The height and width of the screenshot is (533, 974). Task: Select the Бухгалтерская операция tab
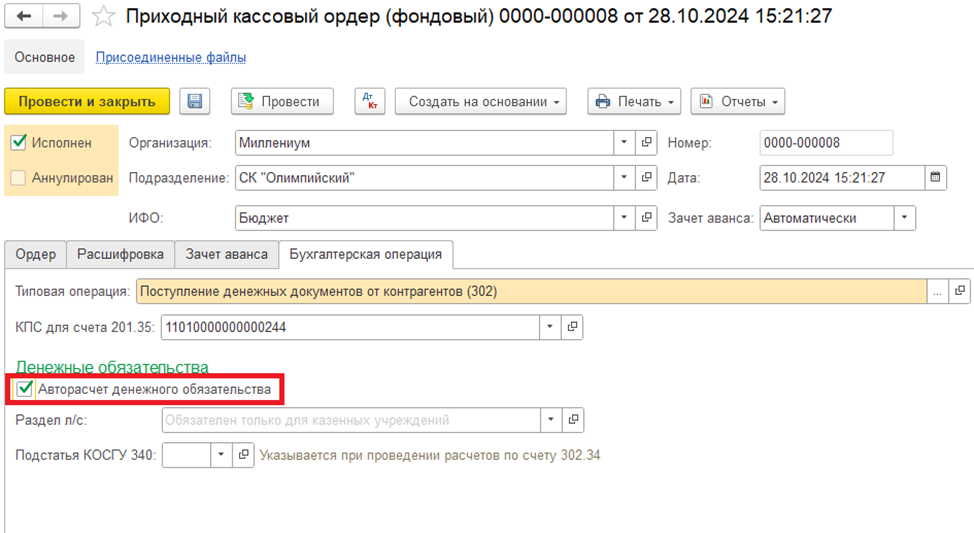[366, 255]
